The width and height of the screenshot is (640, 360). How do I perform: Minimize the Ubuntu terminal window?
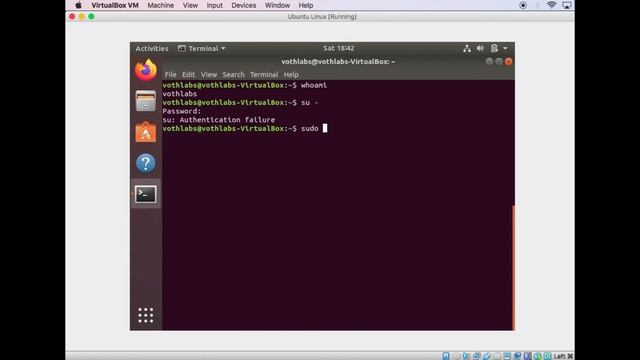coord(489,62)
